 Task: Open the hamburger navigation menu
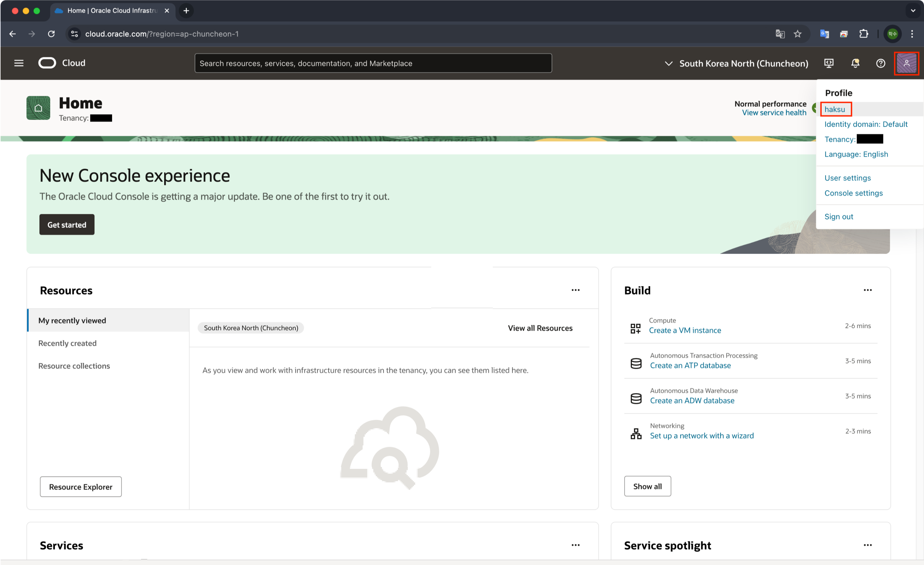coord(19,63)
